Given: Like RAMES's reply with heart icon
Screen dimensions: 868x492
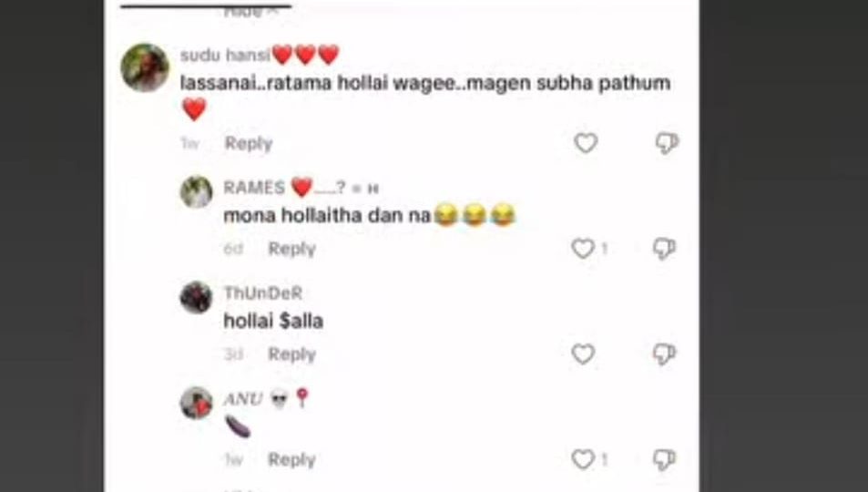Looking at the screenshot, I should [582, 248].
